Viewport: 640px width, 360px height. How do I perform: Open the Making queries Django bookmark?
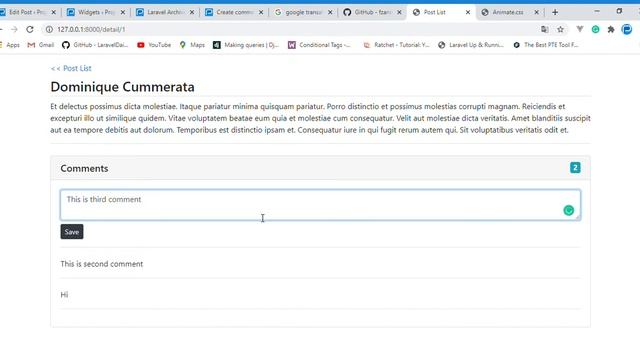point(246,45)
